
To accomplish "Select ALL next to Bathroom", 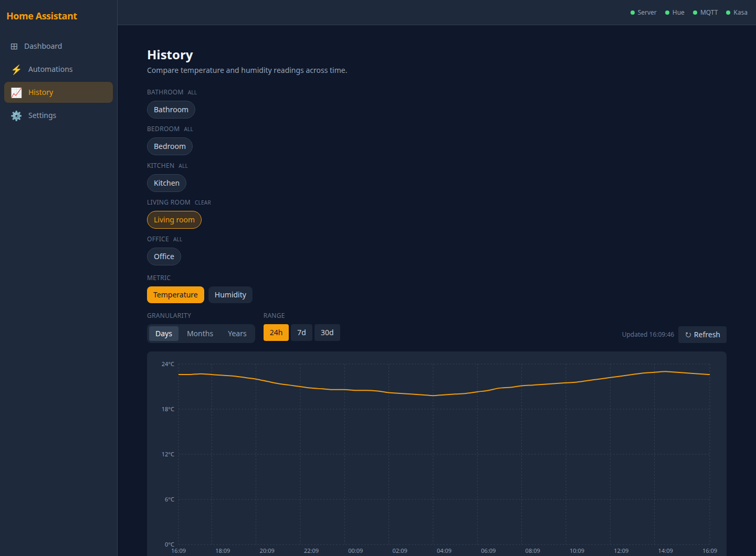I will pos(192,92).
